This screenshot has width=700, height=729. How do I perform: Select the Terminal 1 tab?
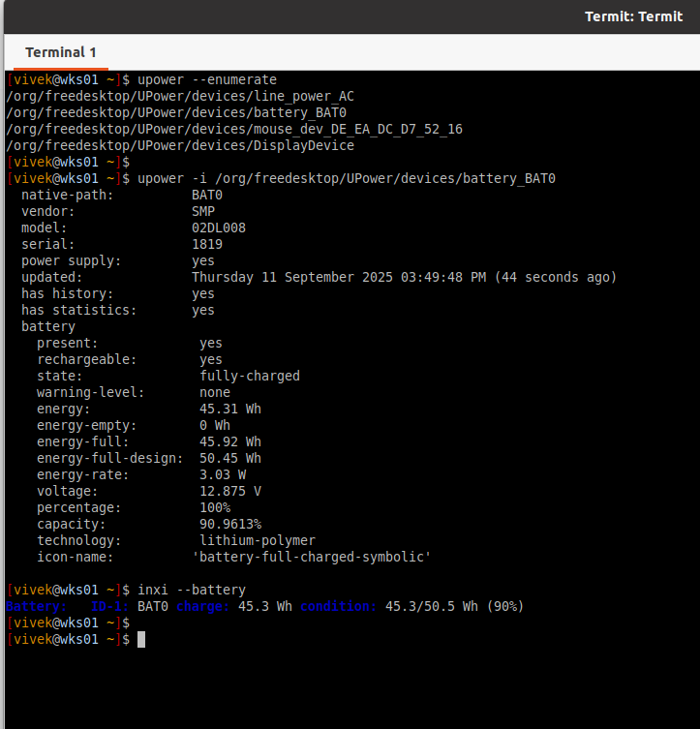point(60,52)
